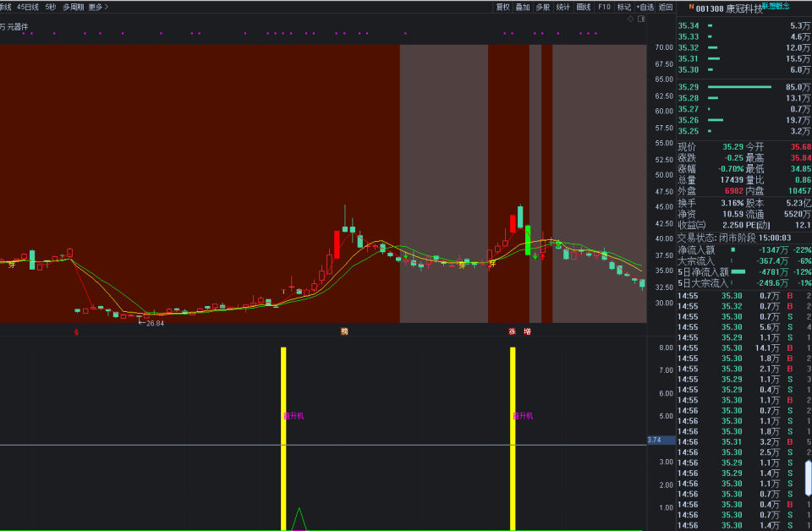Screen dimensions: 812x531
Task: Click the 总量 17439 value
Action: pos(732,179)
